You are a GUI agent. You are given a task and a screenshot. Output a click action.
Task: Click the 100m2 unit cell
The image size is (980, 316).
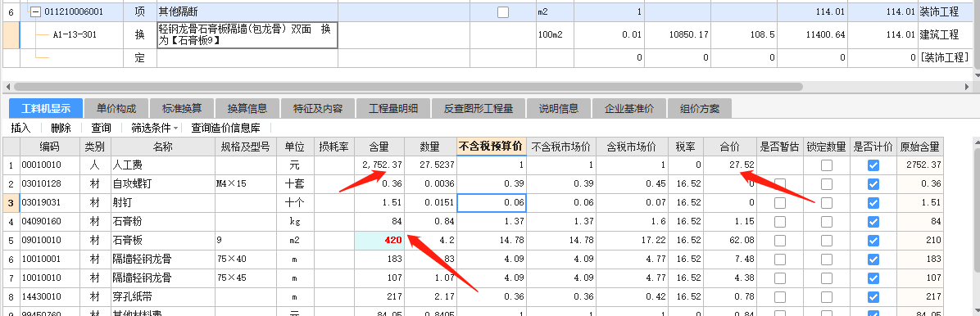coord(555,35)
